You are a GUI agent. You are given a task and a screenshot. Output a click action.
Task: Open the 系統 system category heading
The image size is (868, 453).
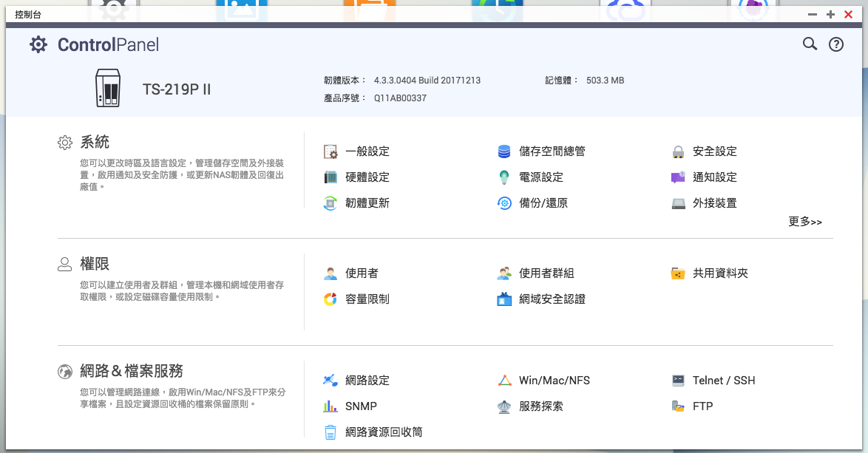coord(95,142)
